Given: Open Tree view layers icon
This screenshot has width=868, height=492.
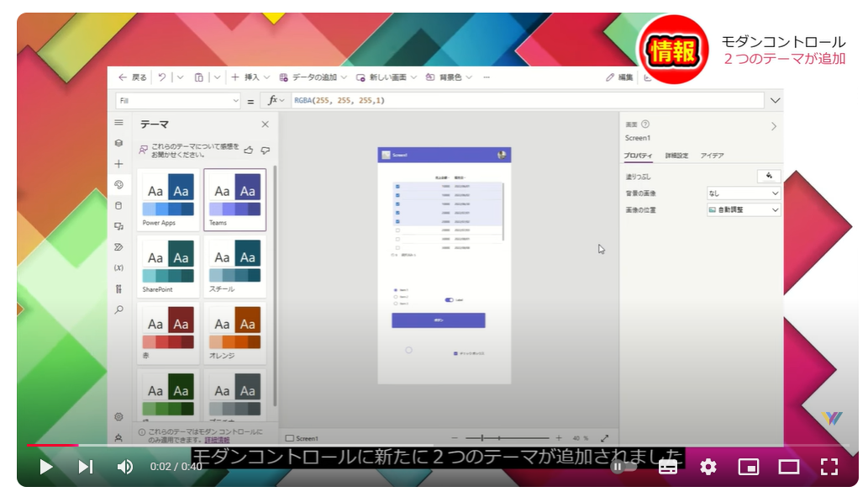Looking at the screenshot, I should [119, 143].
